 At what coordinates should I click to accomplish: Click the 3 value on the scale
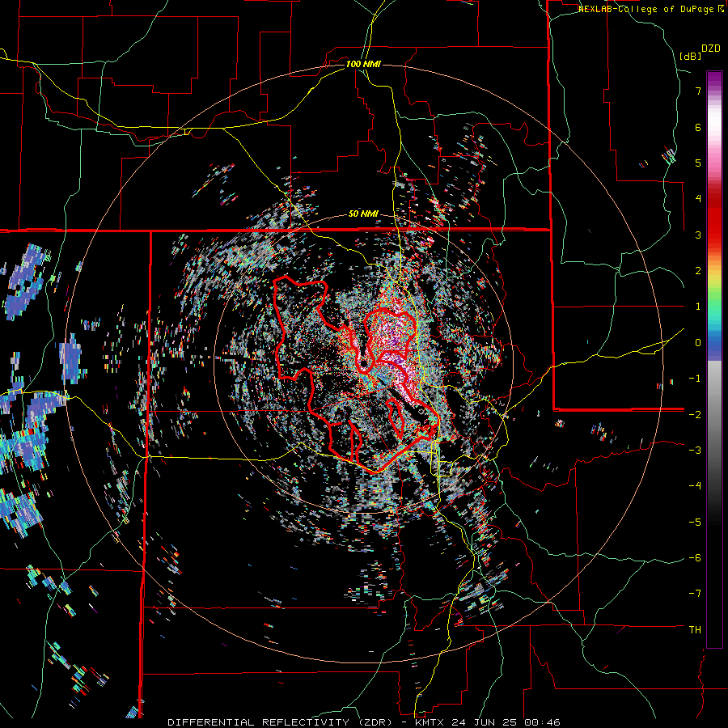[x=698, y=235]
